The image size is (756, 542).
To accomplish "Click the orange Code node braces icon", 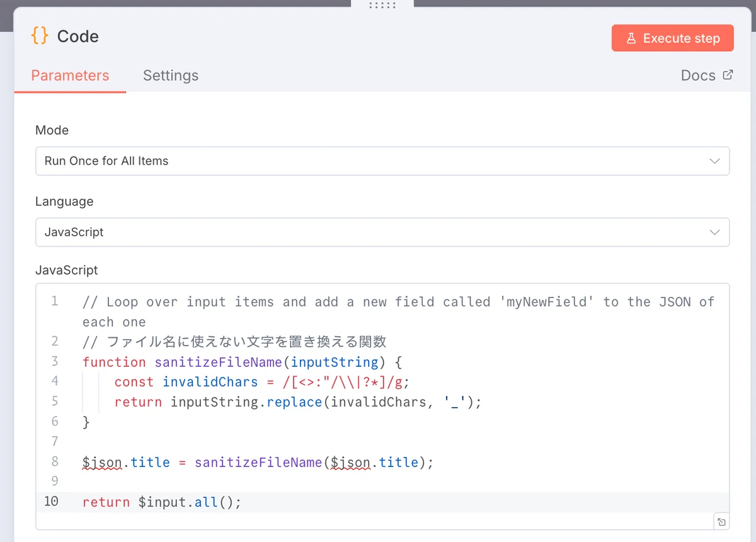I will 40,36.
